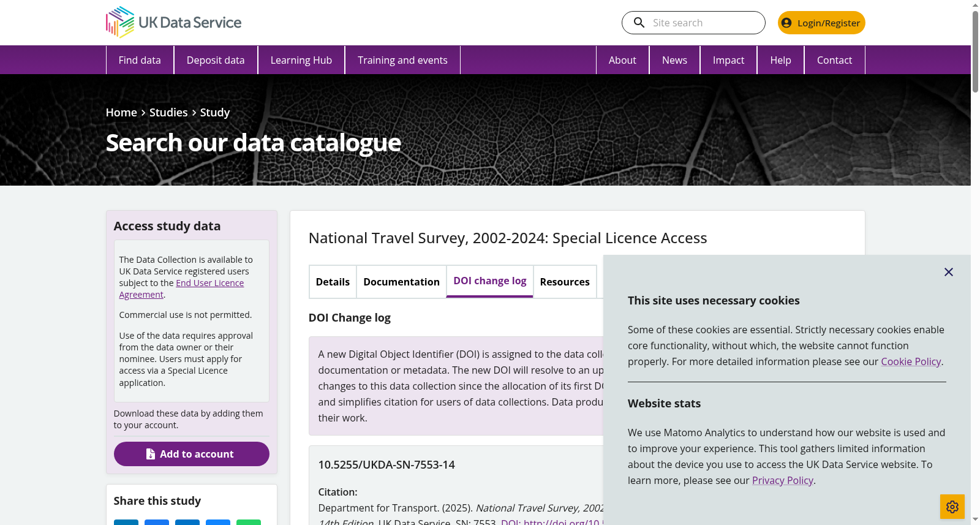Open Training and events

click(402, 60)
